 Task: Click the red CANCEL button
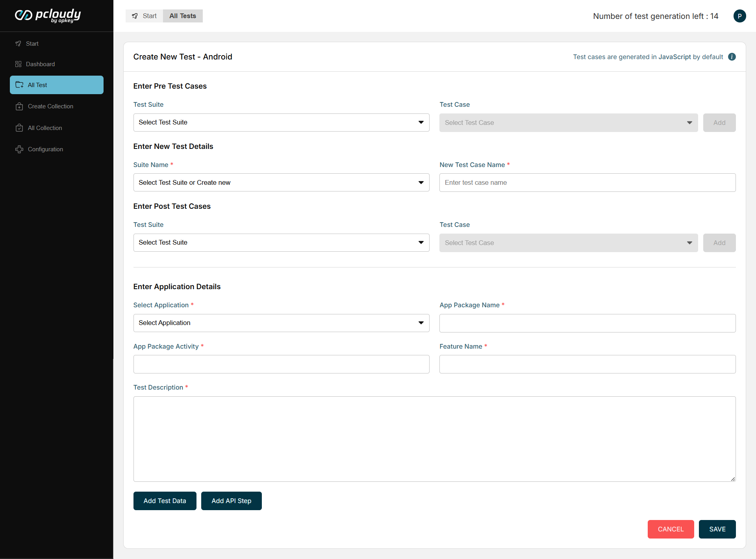(x=671, y=529)
